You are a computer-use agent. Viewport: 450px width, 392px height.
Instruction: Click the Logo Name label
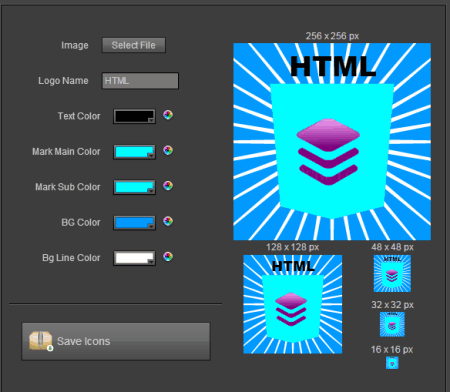(63, 81)
